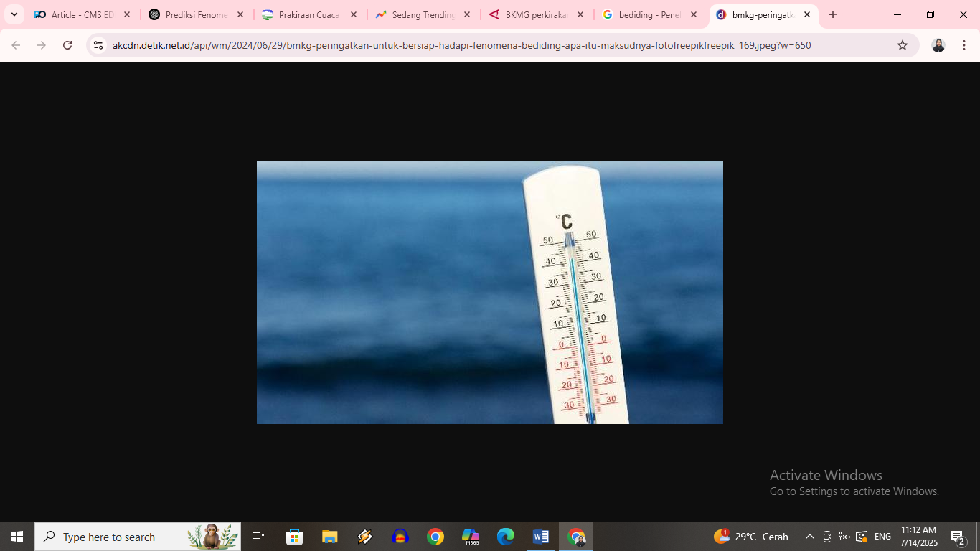
Task: Switch to the Prakiraan Cuaca tab
Action: tap(309, 14)
